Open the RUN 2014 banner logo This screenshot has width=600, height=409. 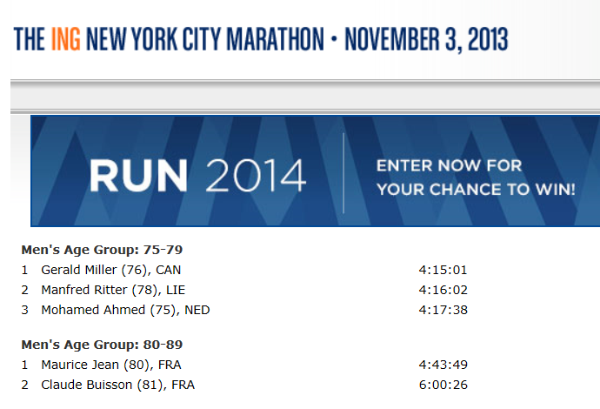pos(197,176)
